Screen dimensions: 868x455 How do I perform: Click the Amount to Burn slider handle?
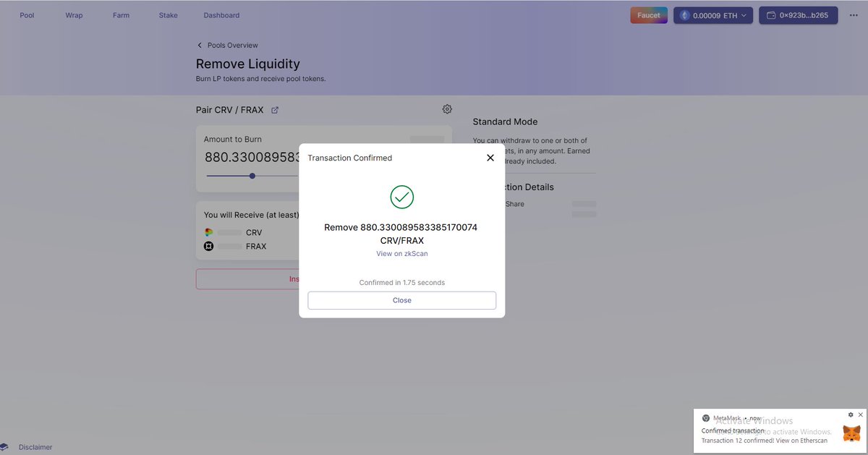click(252, 176)
